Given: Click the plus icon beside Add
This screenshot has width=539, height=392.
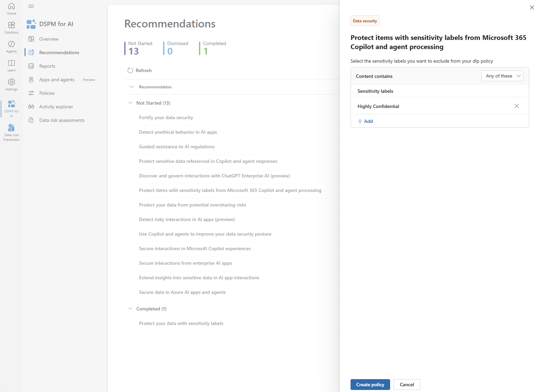Looking at the screenshot, I should [360, 121].
